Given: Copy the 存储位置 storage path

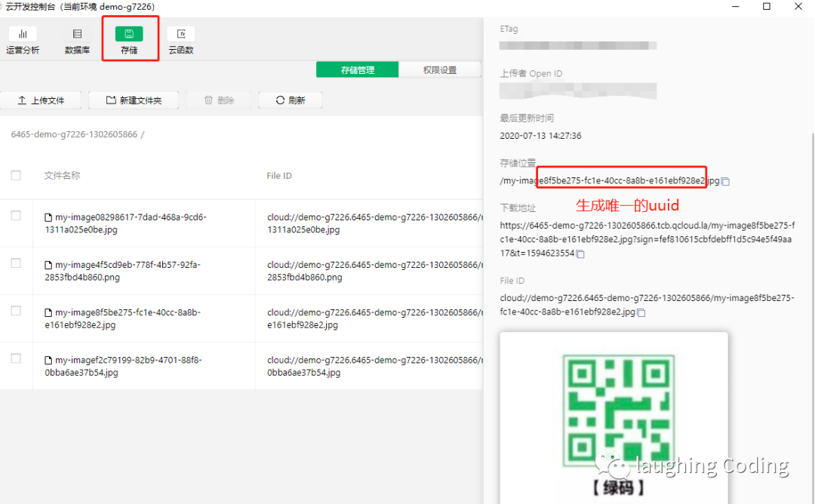Looking at the screenshot, I should pos(726,181).
